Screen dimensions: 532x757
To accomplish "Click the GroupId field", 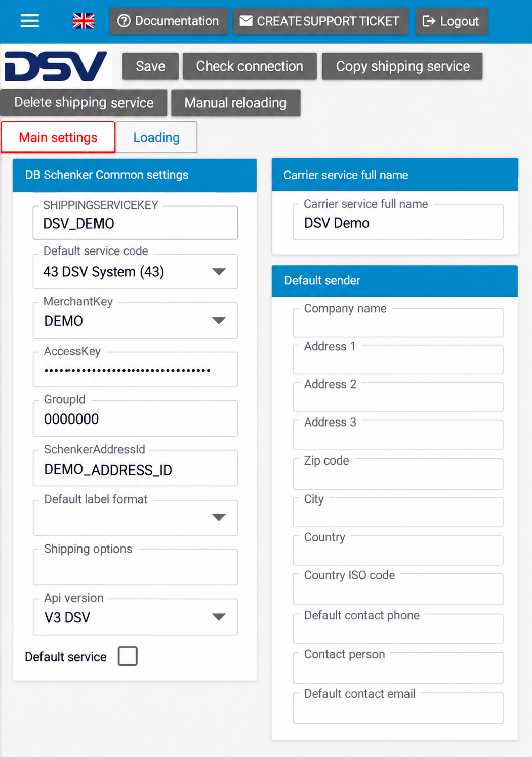I will [135, 418].
